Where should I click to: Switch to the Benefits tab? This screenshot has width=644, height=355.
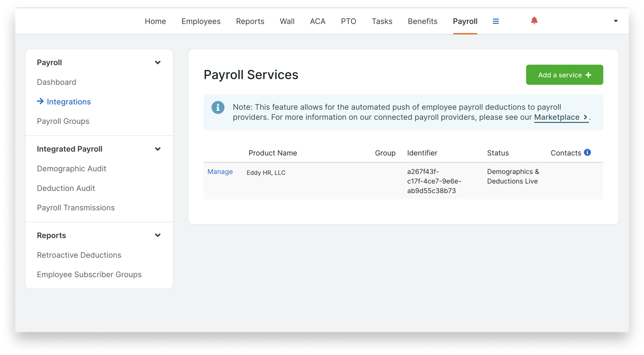point(422,21)
